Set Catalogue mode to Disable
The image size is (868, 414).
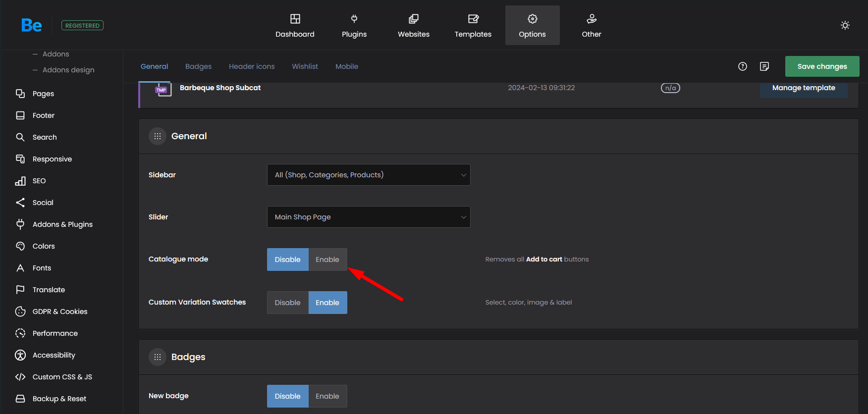point(288,259)
